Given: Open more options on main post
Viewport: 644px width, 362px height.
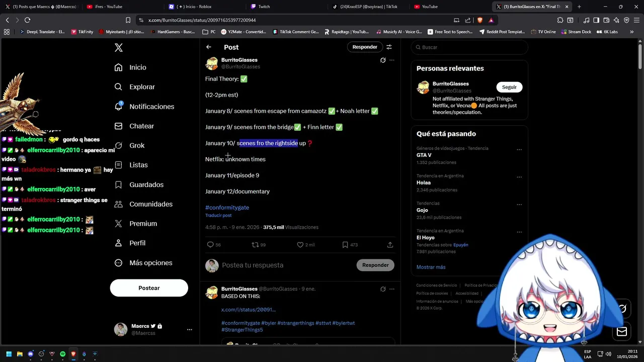Looking at the screenshot, I should pyautogui.click(x=392, y=60).
